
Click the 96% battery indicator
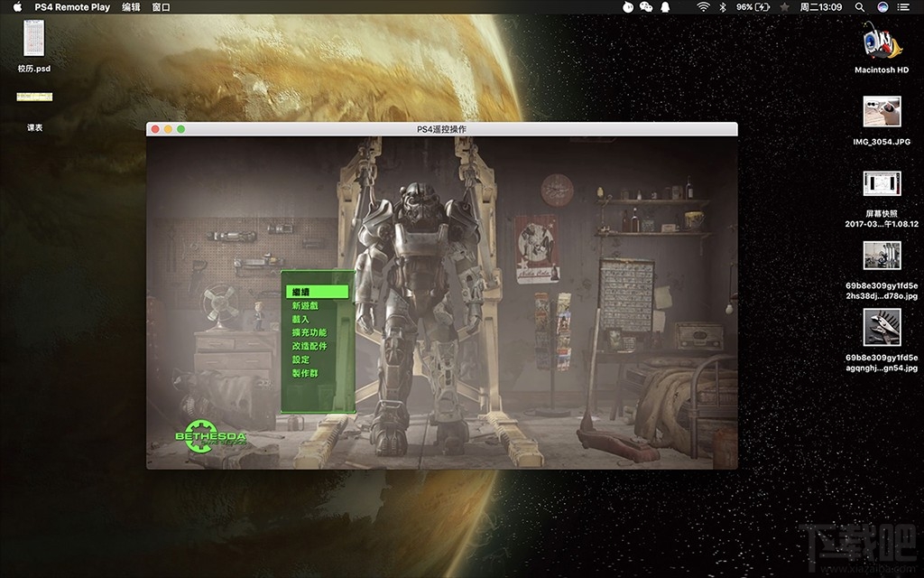coord(753,7)
